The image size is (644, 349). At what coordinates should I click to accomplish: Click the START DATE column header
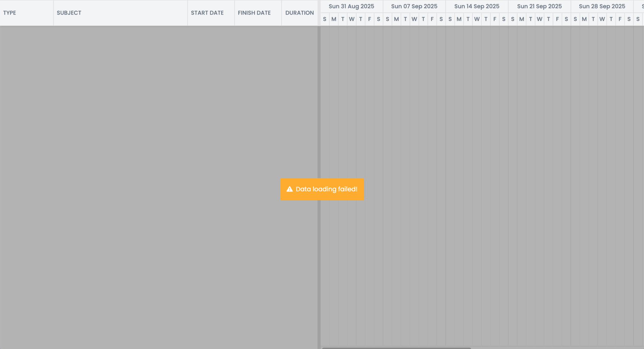coord(207,13)
